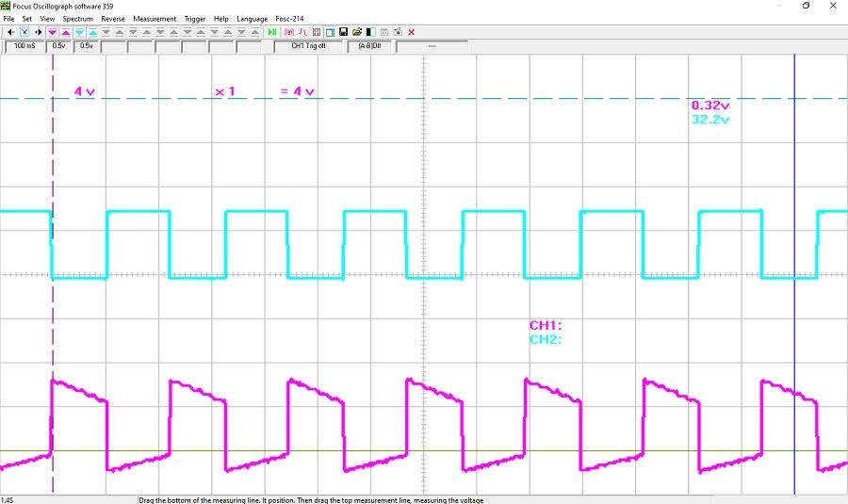This screenshot has width=848, height=504.
Task: Click the magenta CH1 up-triangle icon
Action: 66,32
